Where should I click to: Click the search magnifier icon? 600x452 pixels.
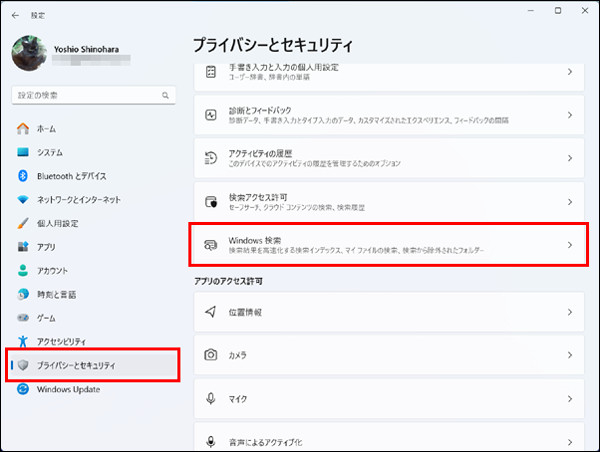click(x=165, y=95)
